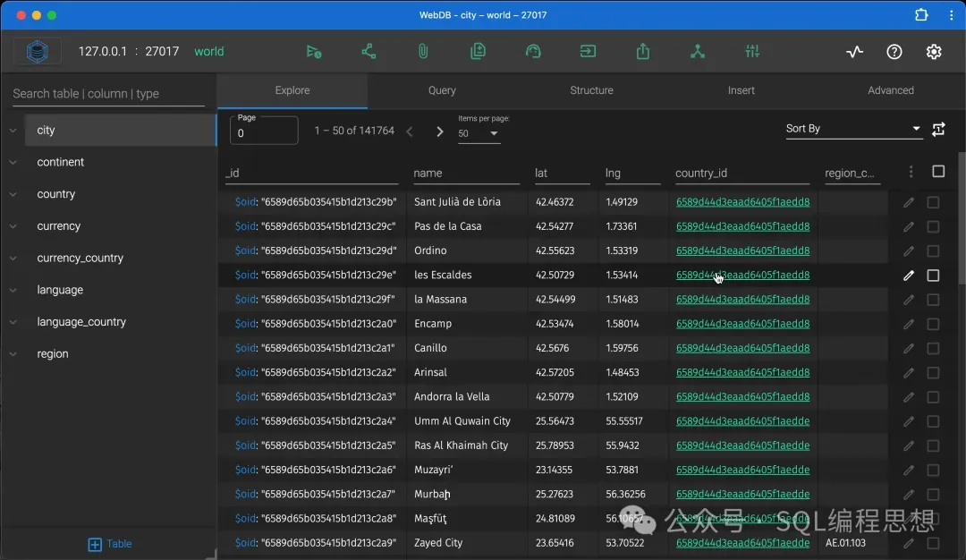Image resolution: width=966 pixels, height=560 pixels.
Task: Follow the country_id link in Zayed City row
Action: pos(743,543)
